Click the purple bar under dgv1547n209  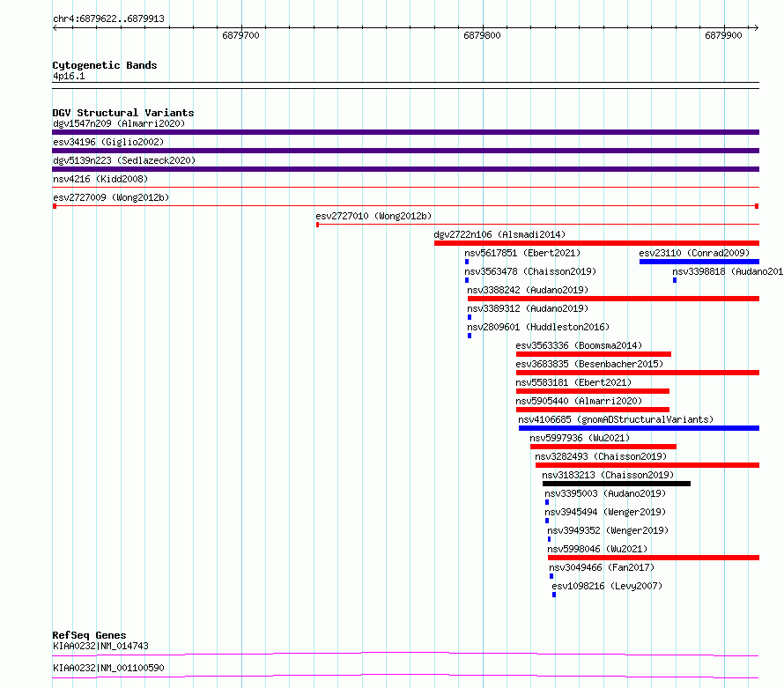[x=405, y=132]
